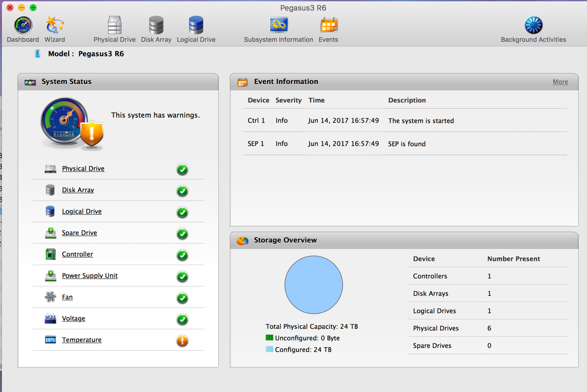Screen dimensions: 587x392
Task: Open the Voltage link
Action: 74,318
